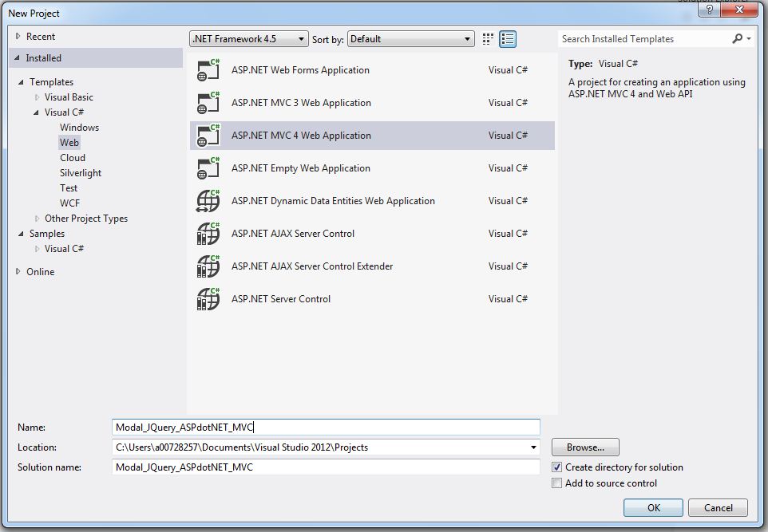Click the ASP.NET MVC 4 Web Application icon
This screenshot has width=768, height=532.
coord(208,136)
